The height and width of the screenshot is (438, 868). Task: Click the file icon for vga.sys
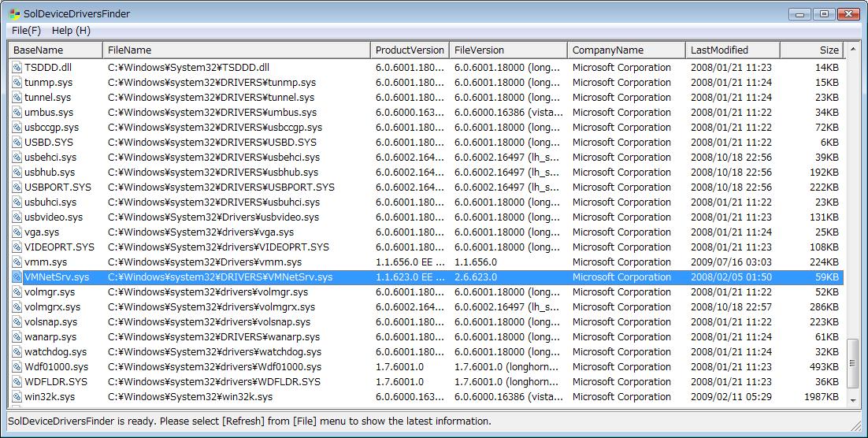click(17, 232)
